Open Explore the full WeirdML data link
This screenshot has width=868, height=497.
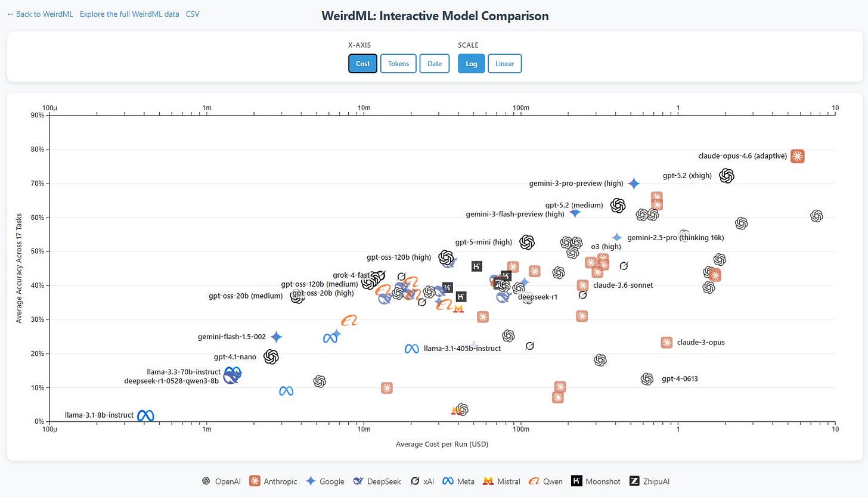point(129,14)
